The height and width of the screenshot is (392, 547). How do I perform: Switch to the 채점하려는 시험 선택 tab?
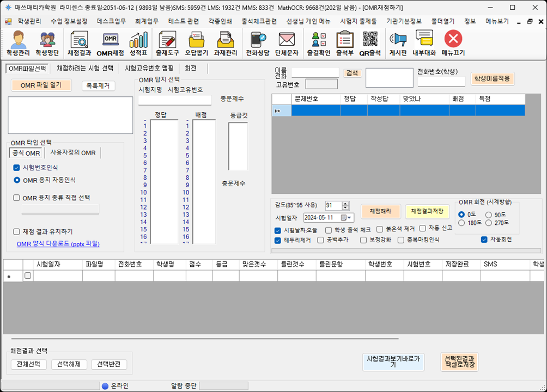85,69
